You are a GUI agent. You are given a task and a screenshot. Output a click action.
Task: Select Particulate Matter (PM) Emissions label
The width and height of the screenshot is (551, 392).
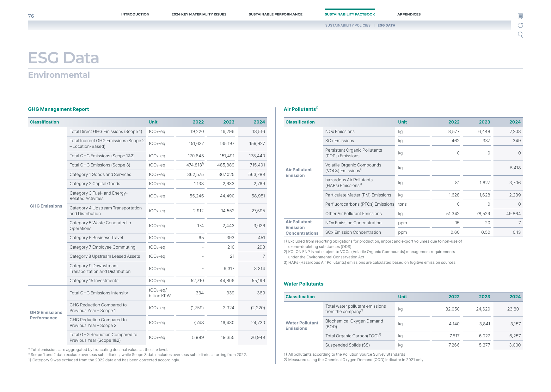pyautogui.click(x=358, y=195)
